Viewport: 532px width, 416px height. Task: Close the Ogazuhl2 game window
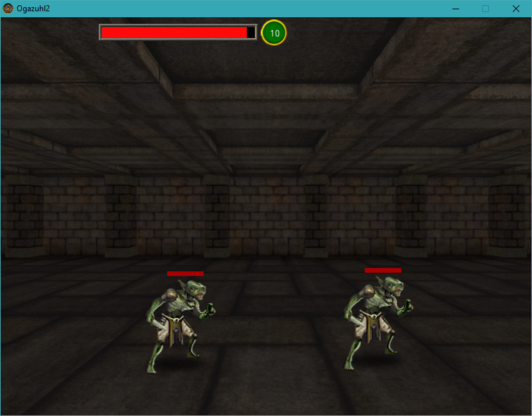click(x=516, y=9)
